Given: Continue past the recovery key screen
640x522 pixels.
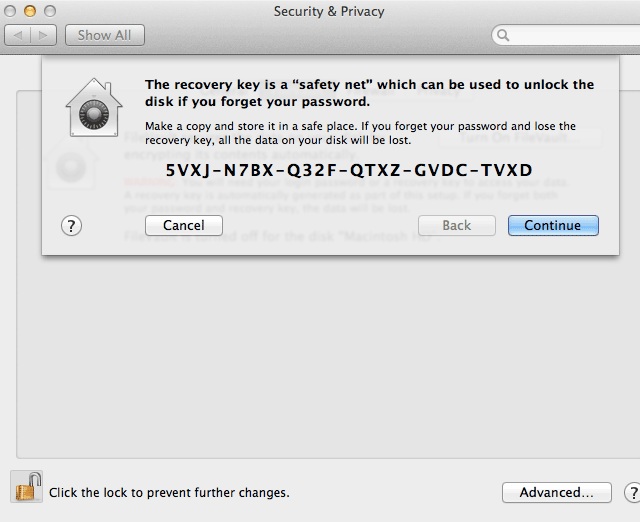Looking at the screenshot, I should (x=553, y=225).
